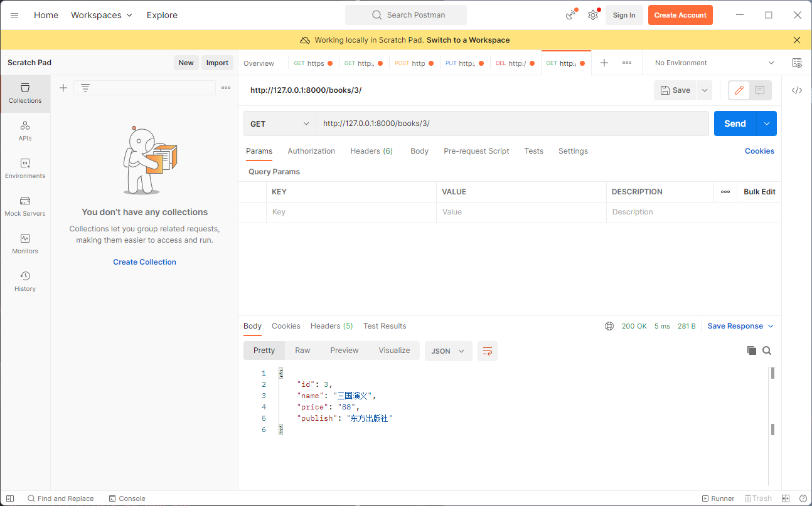Open response Headers (5) tab
This screenshot has width=812, height=506.
click(x=331, y=326)
